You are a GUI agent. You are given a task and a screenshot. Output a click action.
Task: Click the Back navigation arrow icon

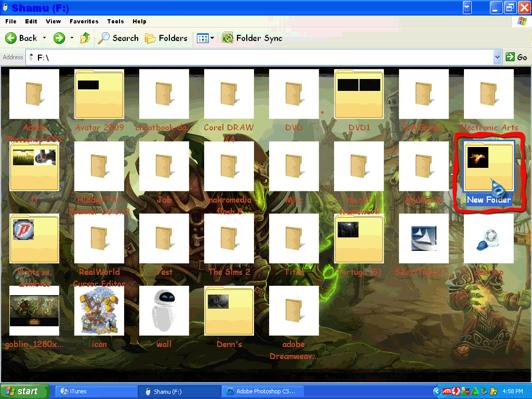pyautogui.click(x=11, y=38)
